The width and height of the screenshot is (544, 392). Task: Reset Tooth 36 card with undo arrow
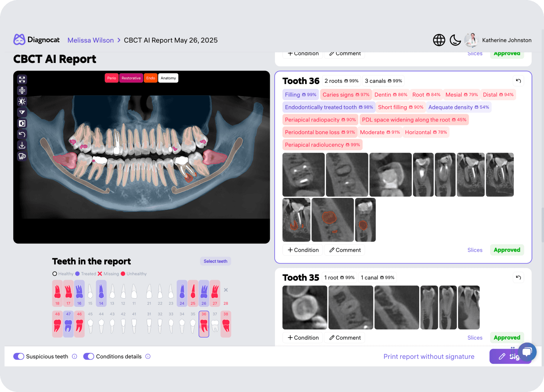coord(518,81)
